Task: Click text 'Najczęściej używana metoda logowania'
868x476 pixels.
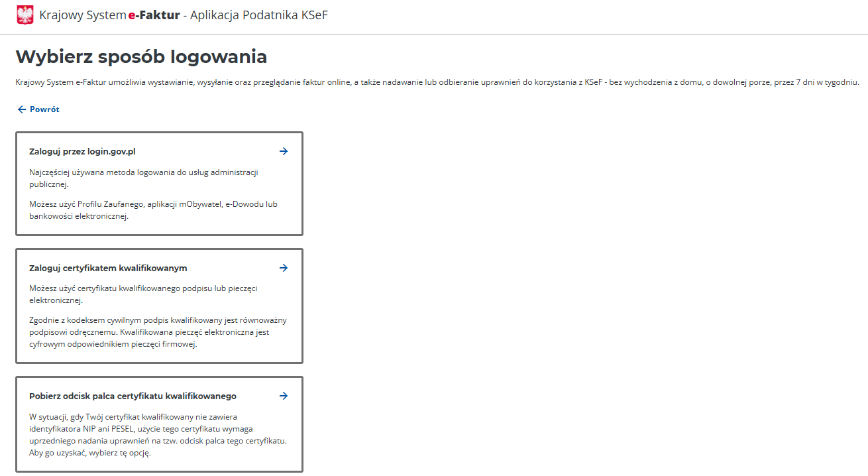Action: point(143,178)
